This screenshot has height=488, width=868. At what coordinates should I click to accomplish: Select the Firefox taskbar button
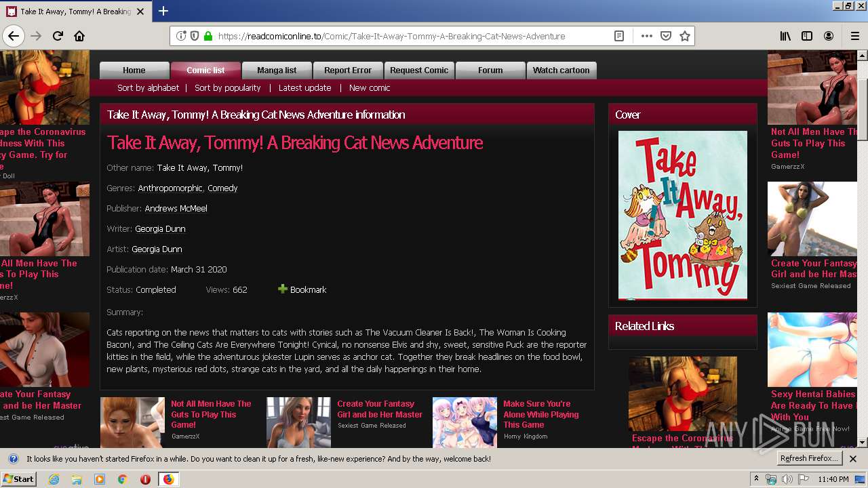click(168, 479)
